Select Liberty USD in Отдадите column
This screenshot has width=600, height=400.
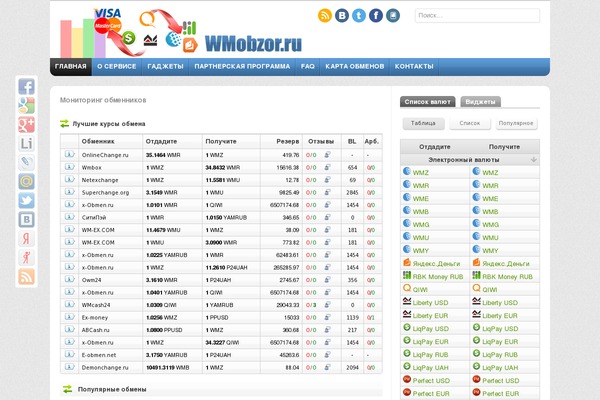coord(430,303)
